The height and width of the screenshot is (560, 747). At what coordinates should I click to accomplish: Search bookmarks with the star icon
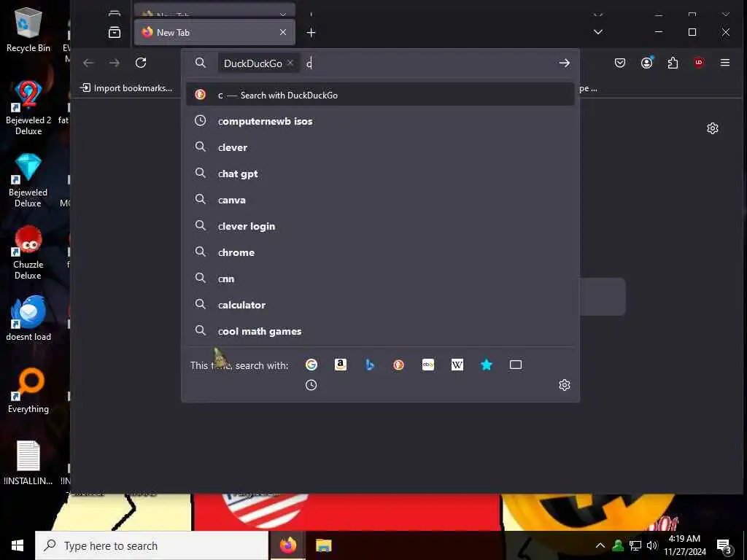tap(487, 365)
